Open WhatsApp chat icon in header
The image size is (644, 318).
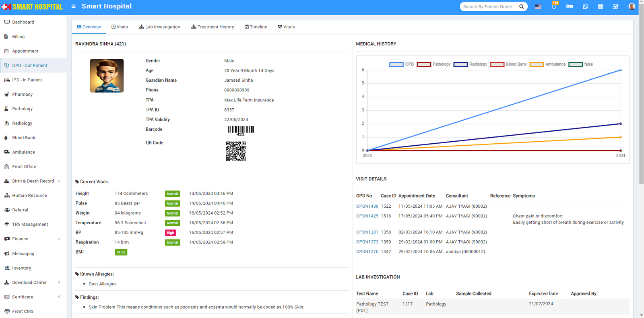click(x=585, y=6)
